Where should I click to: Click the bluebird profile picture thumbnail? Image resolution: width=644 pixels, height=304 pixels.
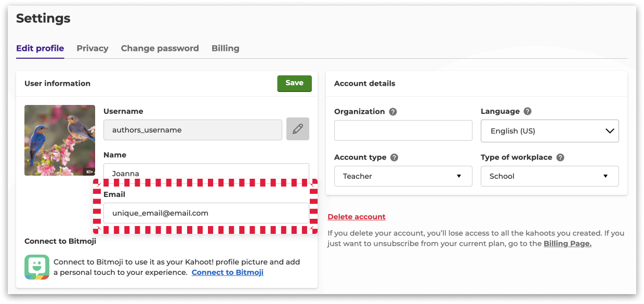click(x=60, y=140)
